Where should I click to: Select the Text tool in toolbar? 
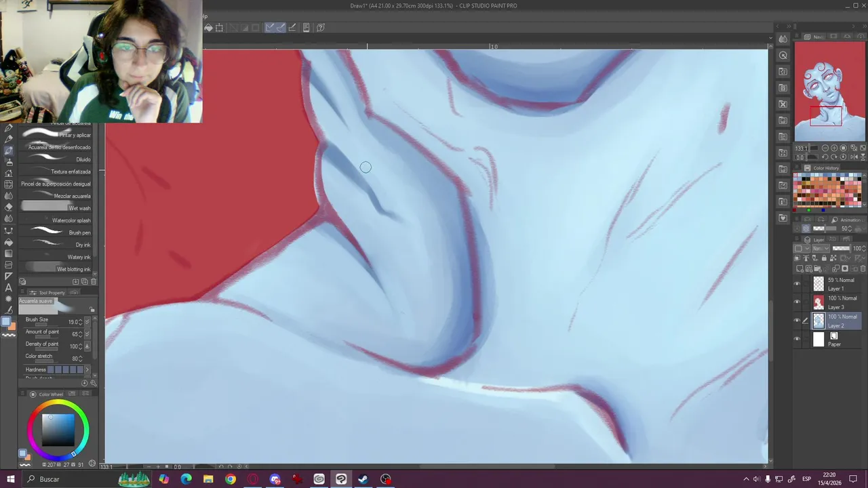click(9, 287)
